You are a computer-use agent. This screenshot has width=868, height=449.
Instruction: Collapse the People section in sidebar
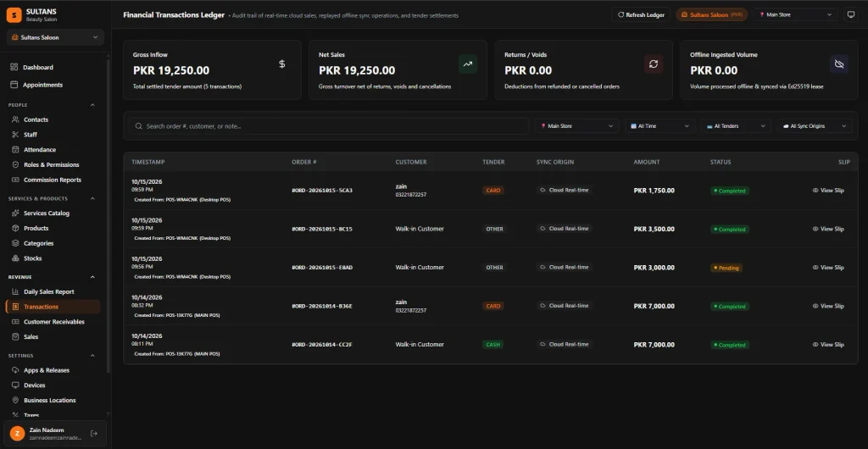pos(92,105)
